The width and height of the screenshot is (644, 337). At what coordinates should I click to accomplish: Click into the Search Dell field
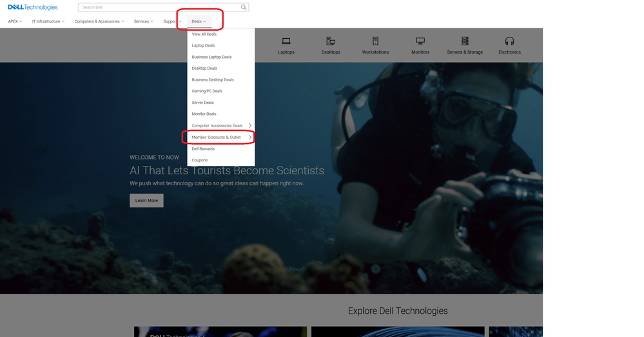pyautogui.click(x=158, y=8)
